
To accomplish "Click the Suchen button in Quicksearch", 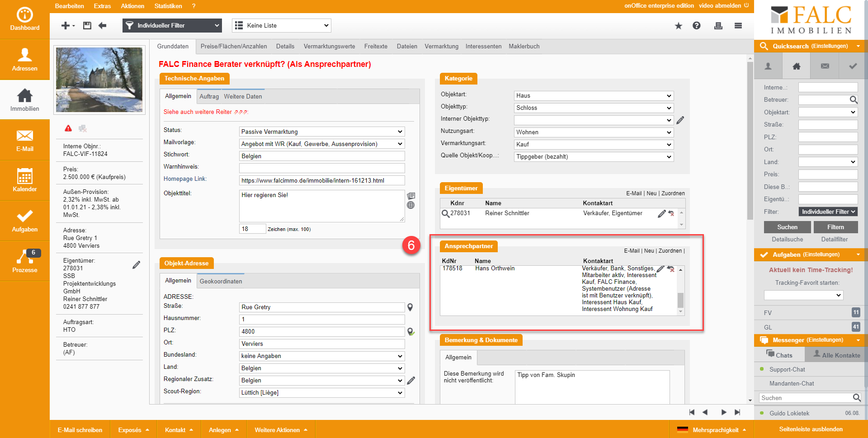I will point(787,227).
